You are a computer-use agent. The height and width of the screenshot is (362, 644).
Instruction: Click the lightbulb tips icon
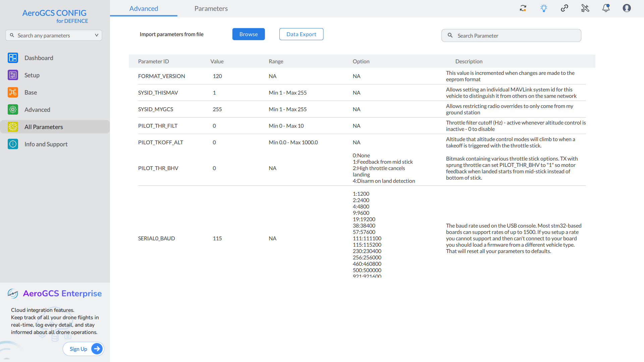(544, 8)
